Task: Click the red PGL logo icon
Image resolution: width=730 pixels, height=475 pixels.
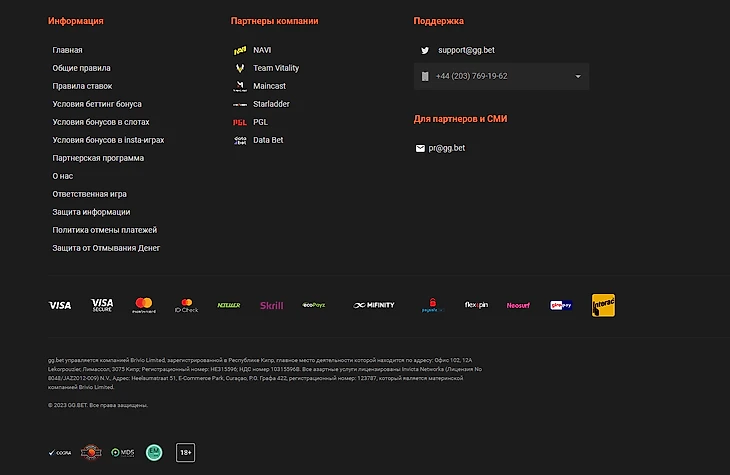Action: tap(240, 122)
